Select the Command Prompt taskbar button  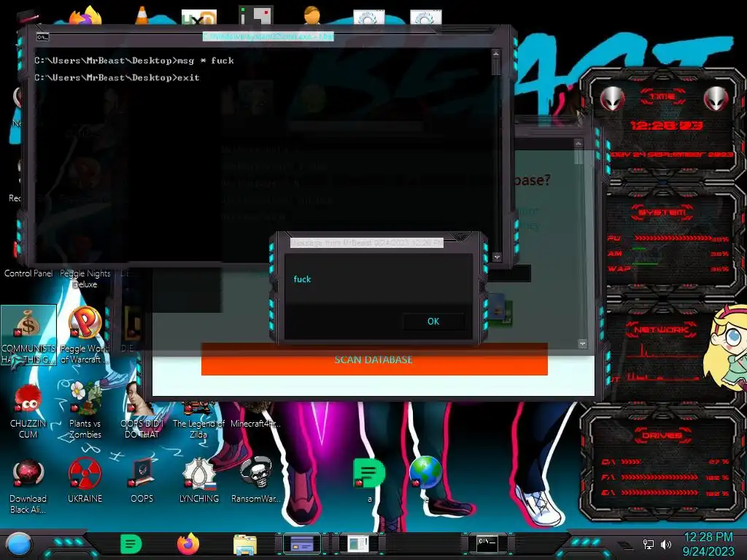tap(487, 542)
